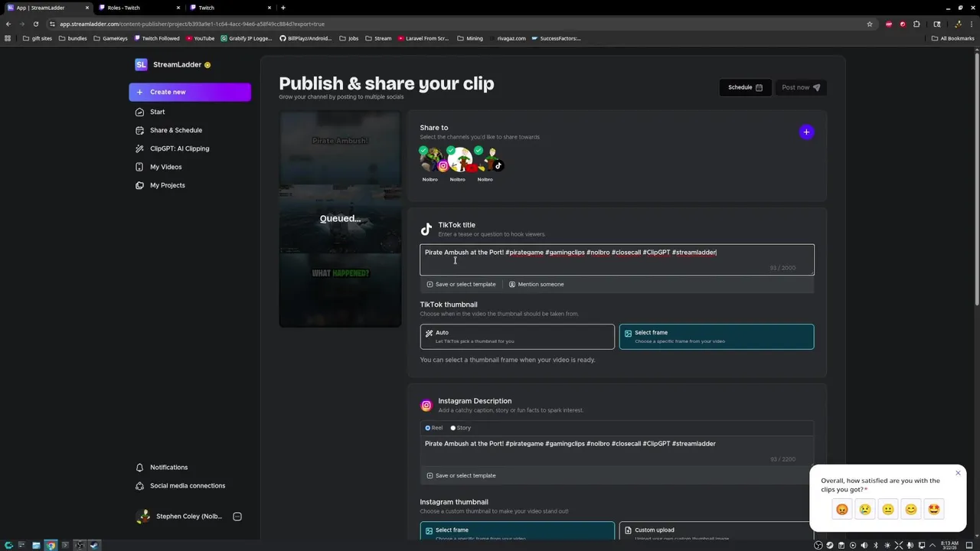Open the GameKeys bookmark folder
The width and height of the screenshot is (980, 551).
(110, 38)
